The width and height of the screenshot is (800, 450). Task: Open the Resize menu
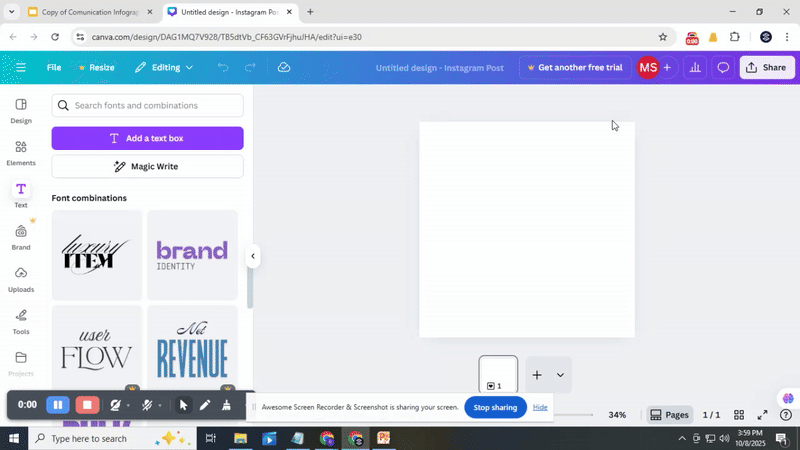pos(97,67)
